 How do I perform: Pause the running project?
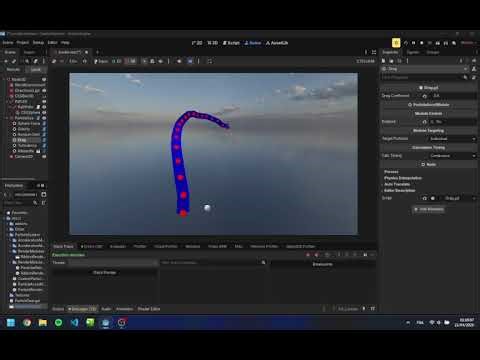coord(414,43)
